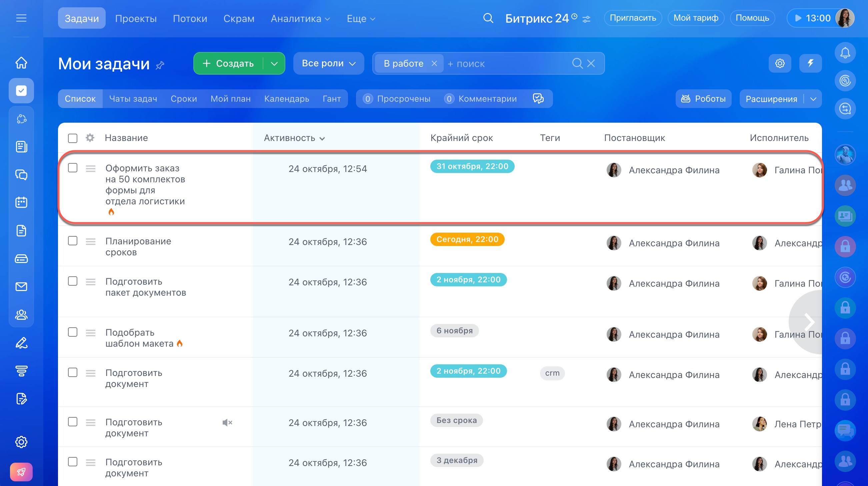
Task: Click the task search input field
Action: [x=505, y=63]
